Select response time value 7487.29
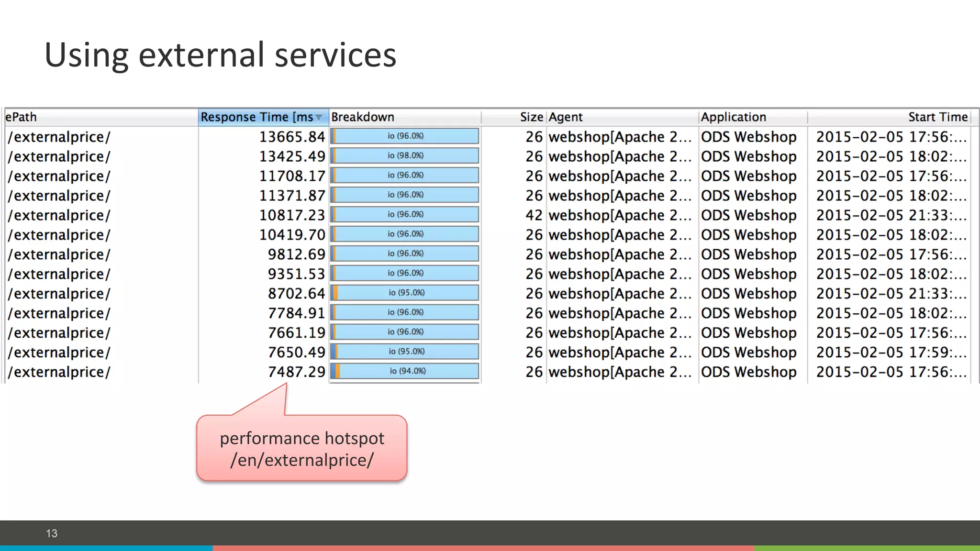The width and height of the screenshot is (980, 551). coord(296,372)
